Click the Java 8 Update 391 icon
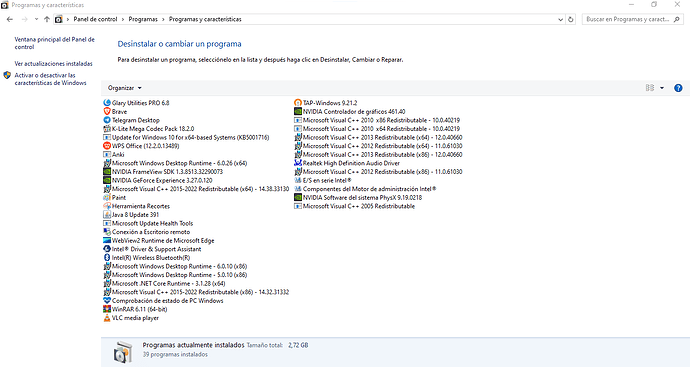This screenshot has height=367, width=690. tap(106, 214)
